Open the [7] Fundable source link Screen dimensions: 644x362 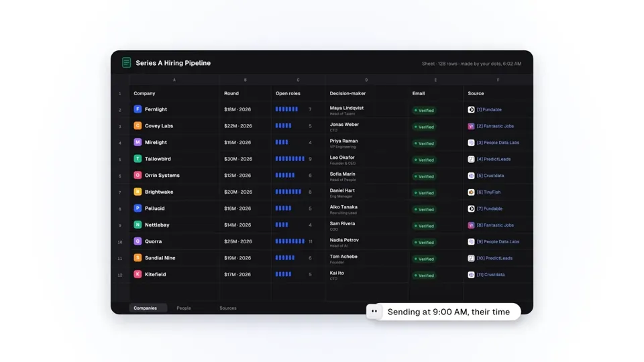490,208
